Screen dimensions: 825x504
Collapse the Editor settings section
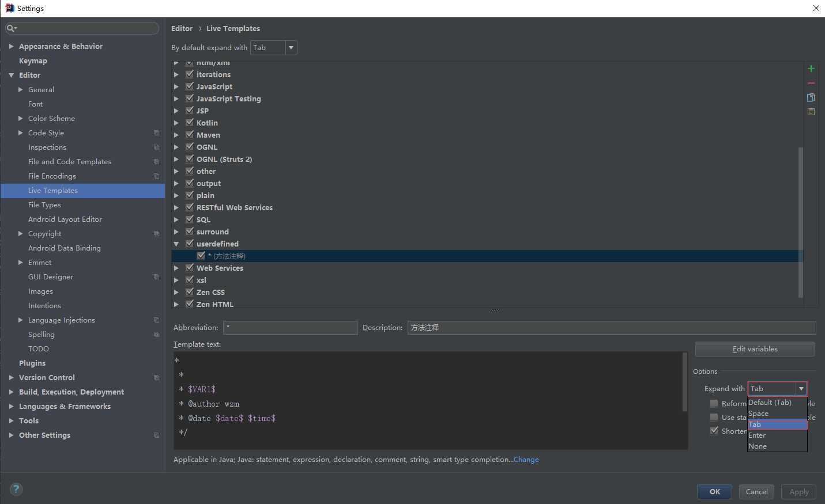(11, 75)
